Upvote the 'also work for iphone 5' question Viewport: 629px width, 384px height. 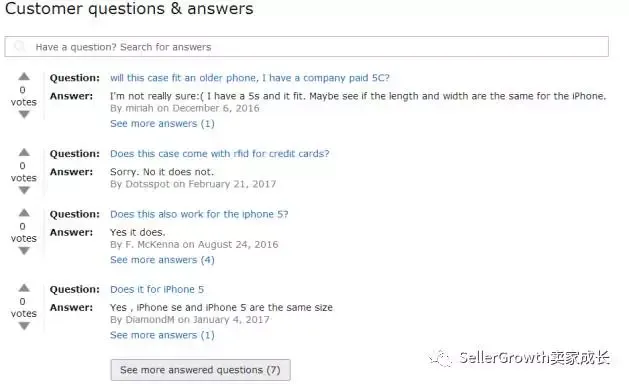tap(24, 213)
